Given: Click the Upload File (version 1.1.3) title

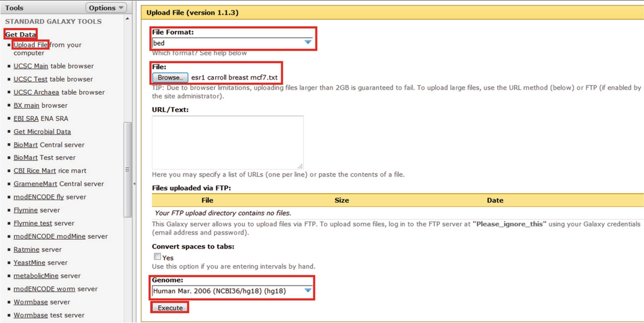Looking at the screenshot, I should [192, 13].
